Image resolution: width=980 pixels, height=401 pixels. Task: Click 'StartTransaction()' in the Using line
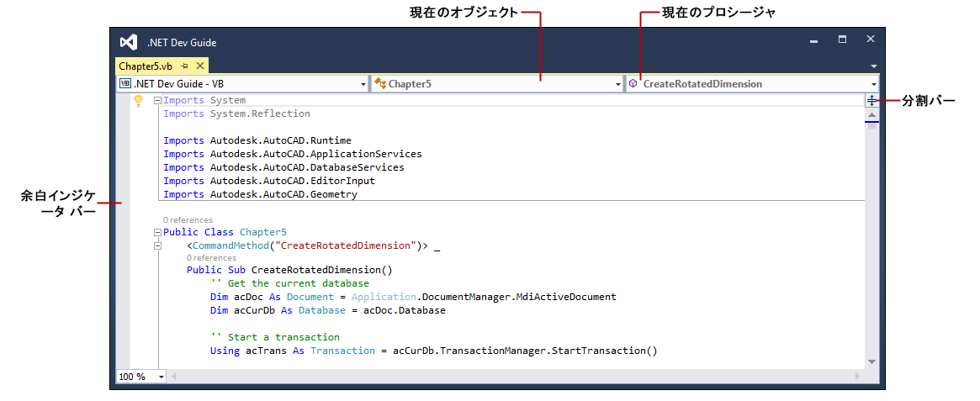(605, 351)
